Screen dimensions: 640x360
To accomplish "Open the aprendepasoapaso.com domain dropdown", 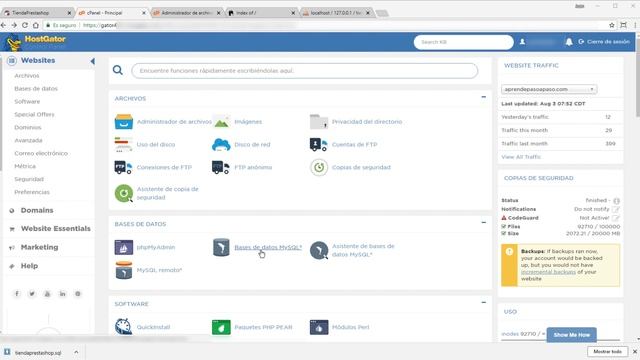I will point(549,89).
